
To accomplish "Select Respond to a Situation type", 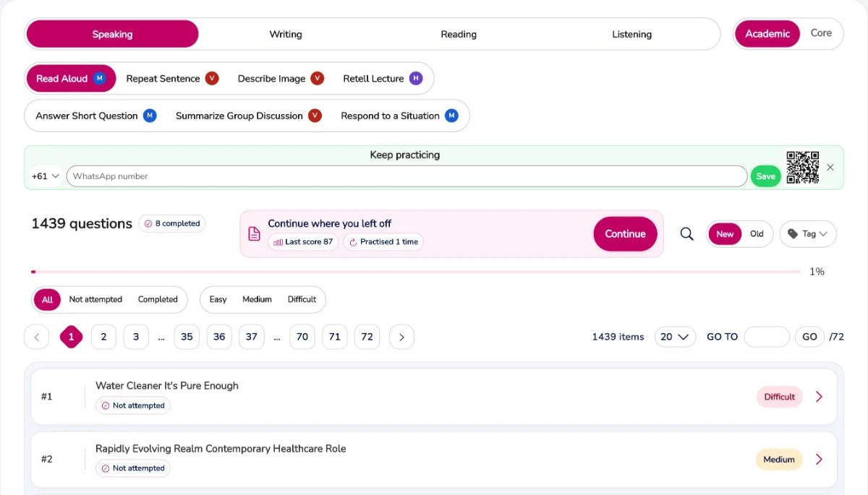I will (x=399, y=116).
